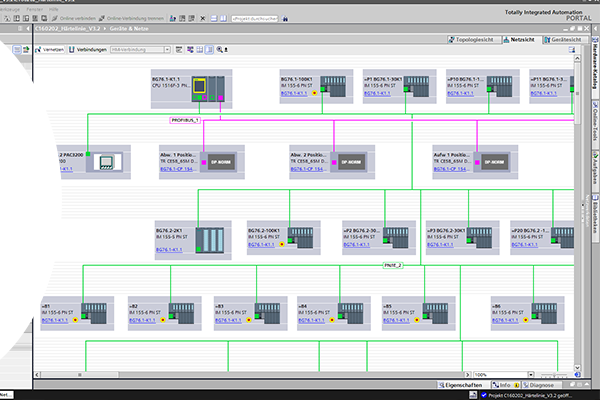
Task: Open the Diagnose tab
Action: pos(541,384)
